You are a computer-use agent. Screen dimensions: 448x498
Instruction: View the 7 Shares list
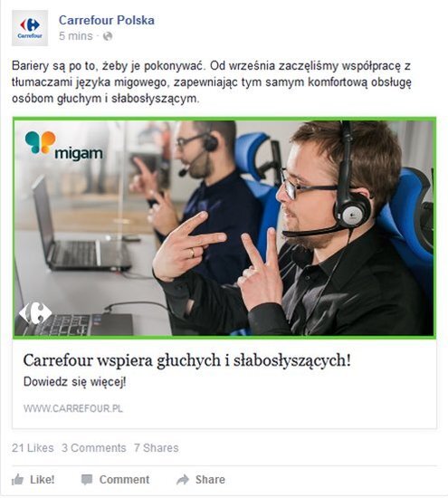coord(157,448)
